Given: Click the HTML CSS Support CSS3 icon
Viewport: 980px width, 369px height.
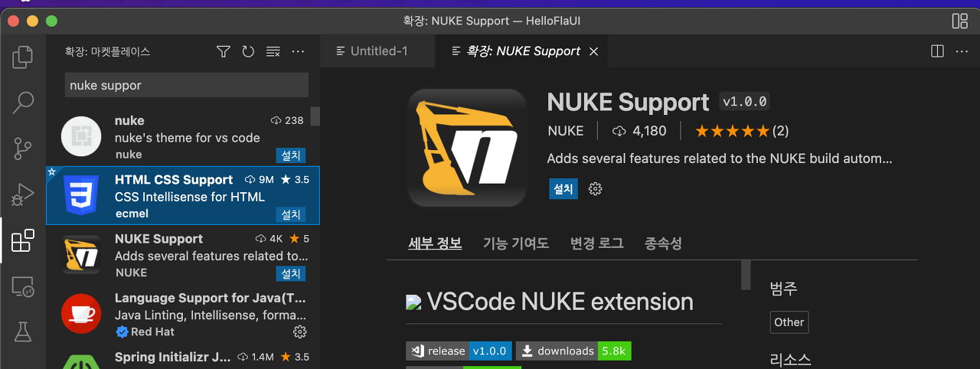Looking at the screenshot, I should (x=81, y=196).
